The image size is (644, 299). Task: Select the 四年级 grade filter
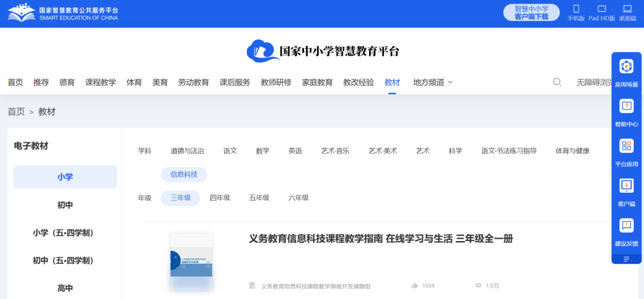pos(219,198)
